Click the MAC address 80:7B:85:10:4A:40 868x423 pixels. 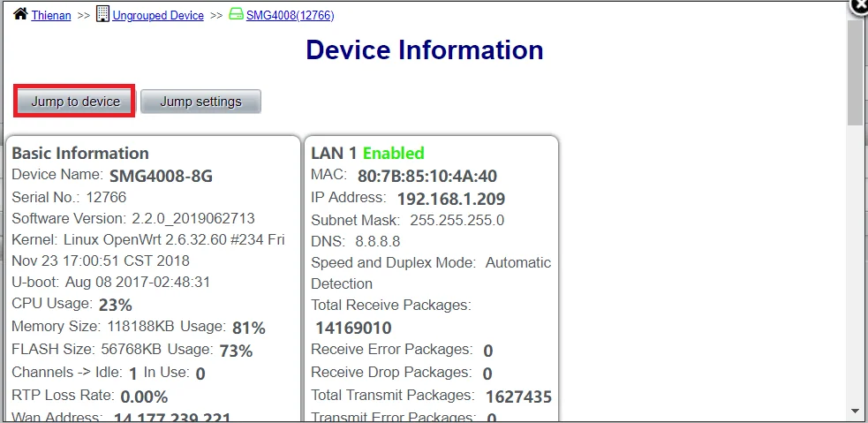427,176
